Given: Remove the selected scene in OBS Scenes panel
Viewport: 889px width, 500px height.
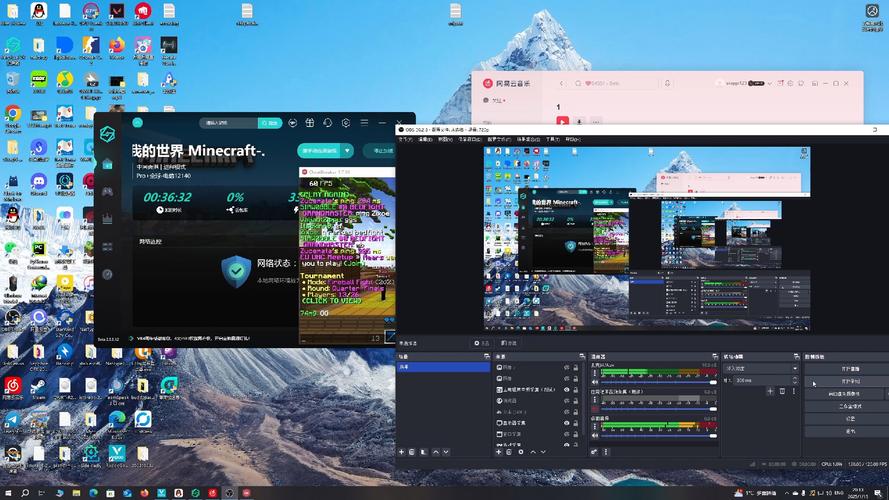Looking at the screenshot, I should pyautogui.click(x=412, y=452).
